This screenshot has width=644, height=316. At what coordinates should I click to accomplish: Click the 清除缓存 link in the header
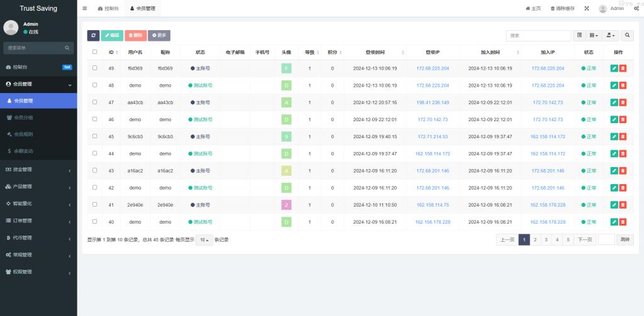[562, 9]
